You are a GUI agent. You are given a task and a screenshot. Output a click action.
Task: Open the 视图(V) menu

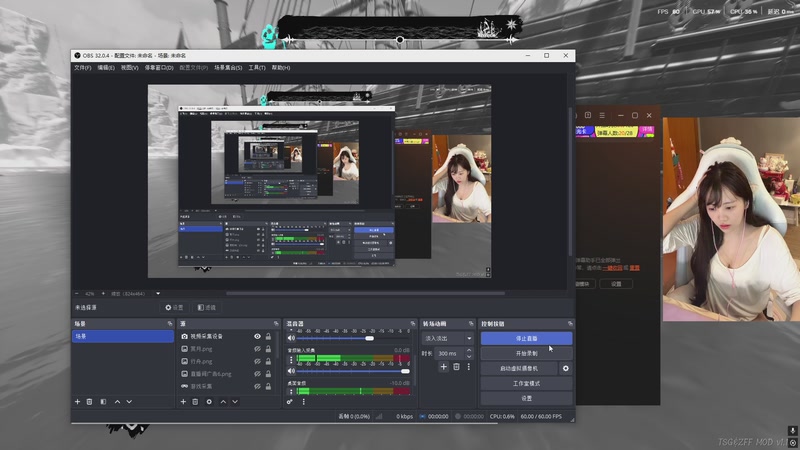point(130,67)
